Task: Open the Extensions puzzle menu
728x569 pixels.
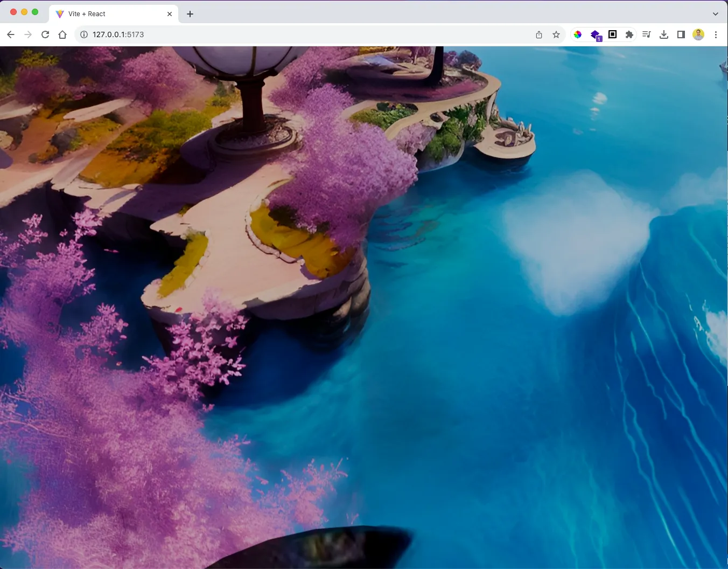Action: pos(629,34)
